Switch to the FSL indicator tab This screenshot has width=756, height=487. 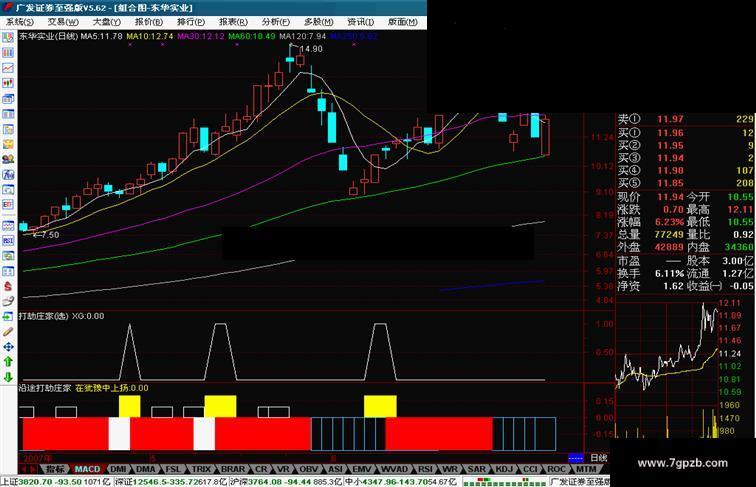(173, 469)
